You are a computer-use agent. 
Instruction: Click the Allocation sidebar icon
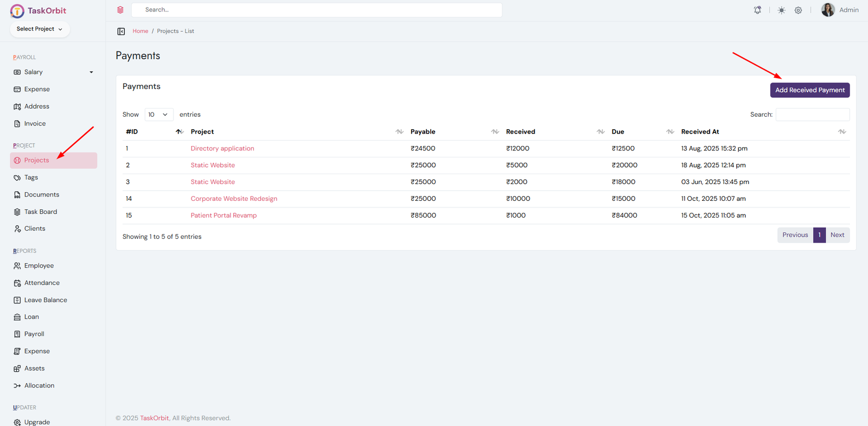pyautogui.click(x=17, y=386)
